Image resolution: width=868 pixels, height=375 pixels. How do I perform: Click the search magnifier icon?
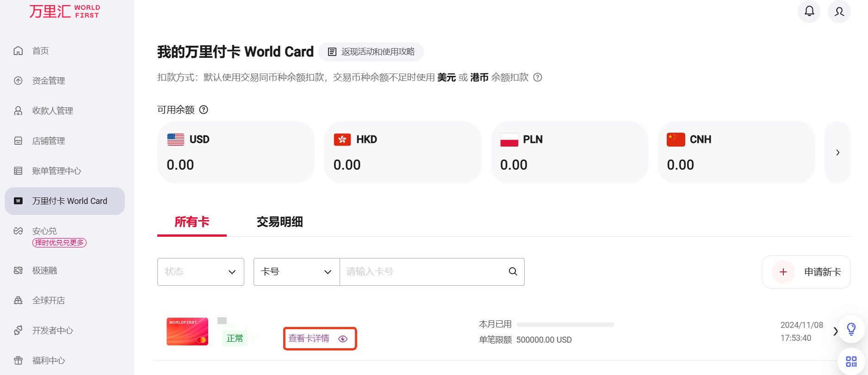click(x=513, y=271)
